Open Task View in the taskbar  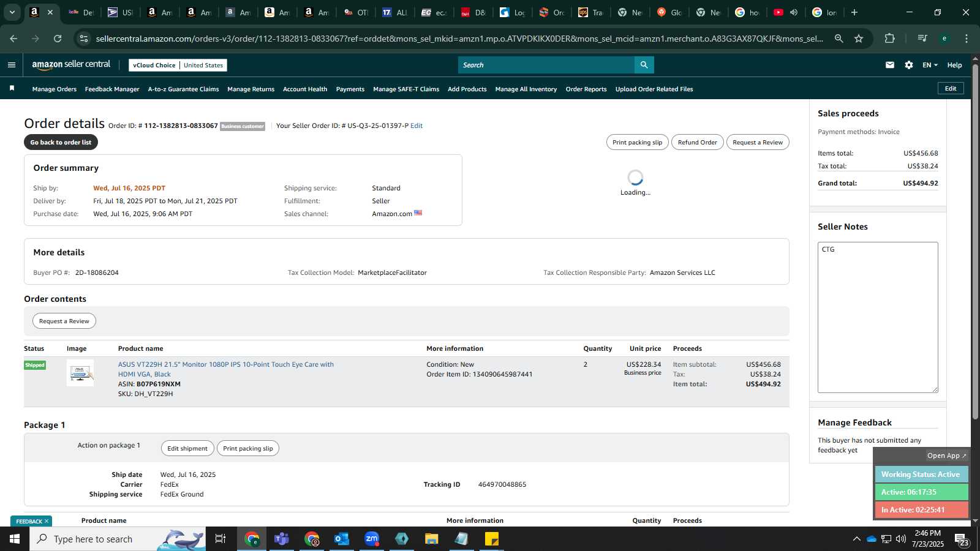point(221,539)
